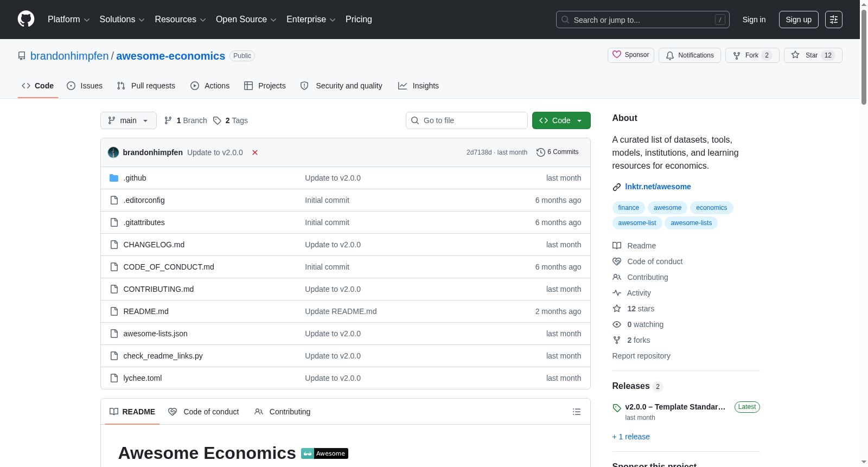
Task: Click the Sign up button
Action: (799, 20)
